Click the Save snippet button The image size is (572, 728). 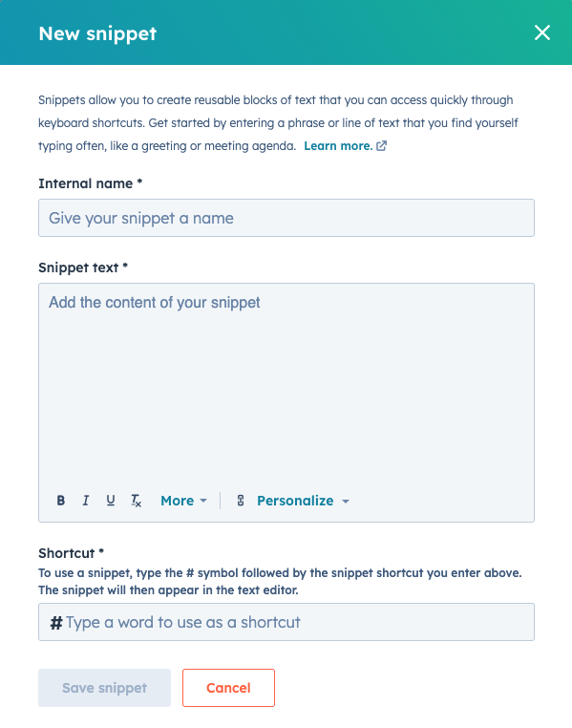[x=104, y=688]
